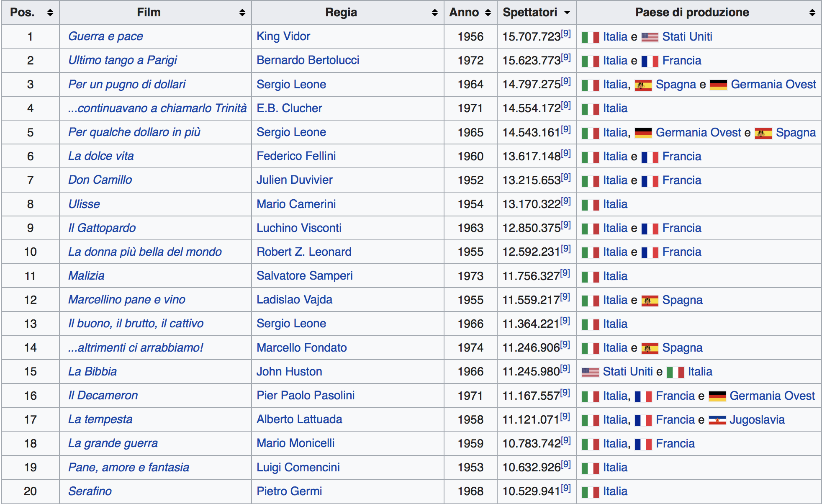Open Il Gattopardo film link
Screen dimensions: 822x504
click(102, 228)
